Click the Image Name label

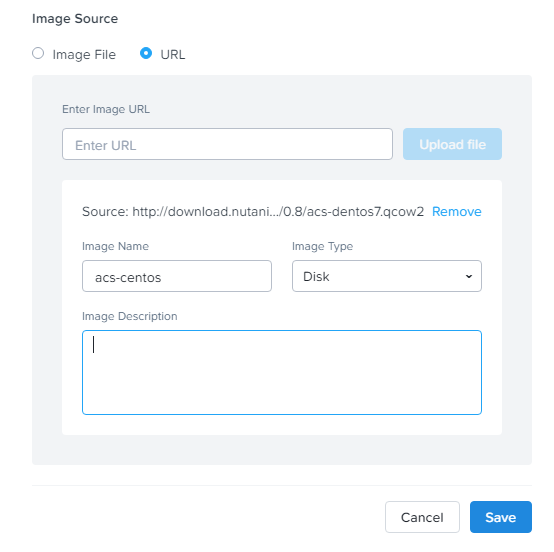click(x=115, y=246)
